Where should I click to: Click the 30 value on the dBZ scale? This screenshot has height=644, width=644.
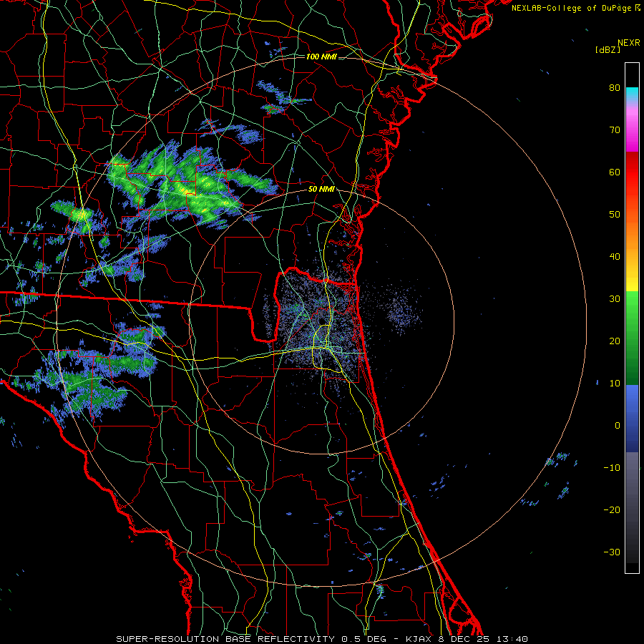pyautogui.click(x=615, y=298)
